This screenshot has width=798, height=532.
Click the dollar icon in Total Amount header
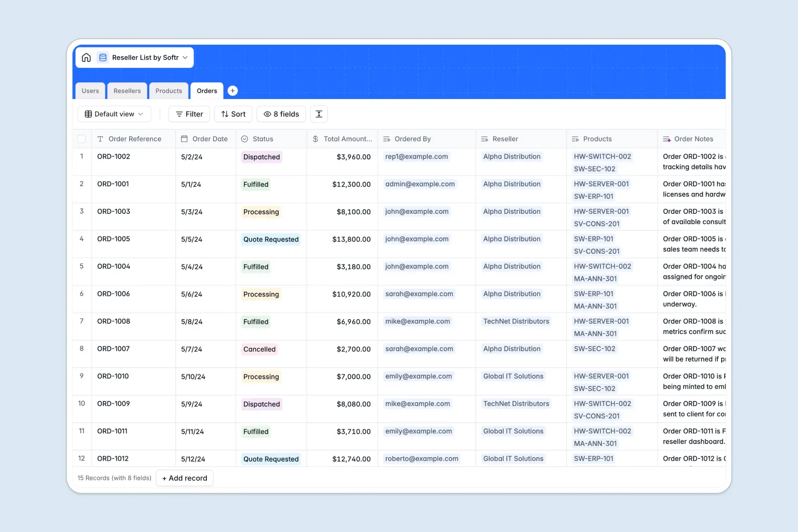pyautogui.click(x=315, y=138)
